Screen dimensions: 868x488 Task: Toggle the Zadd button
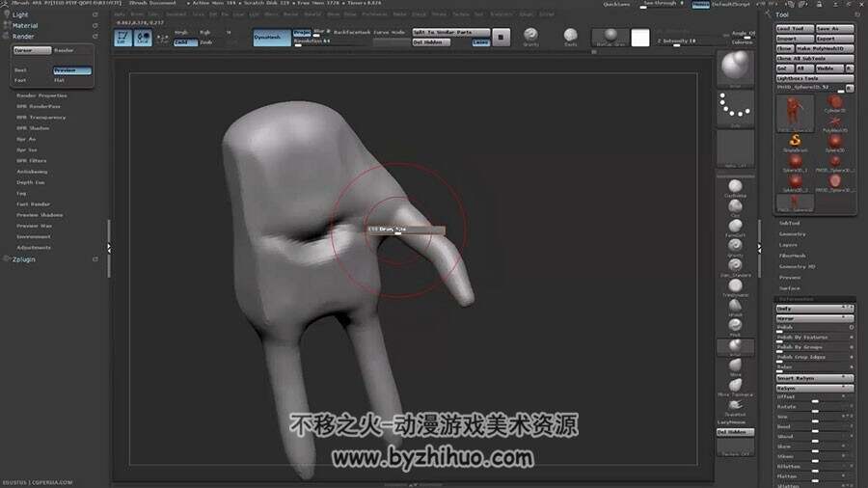coord(185,42)
